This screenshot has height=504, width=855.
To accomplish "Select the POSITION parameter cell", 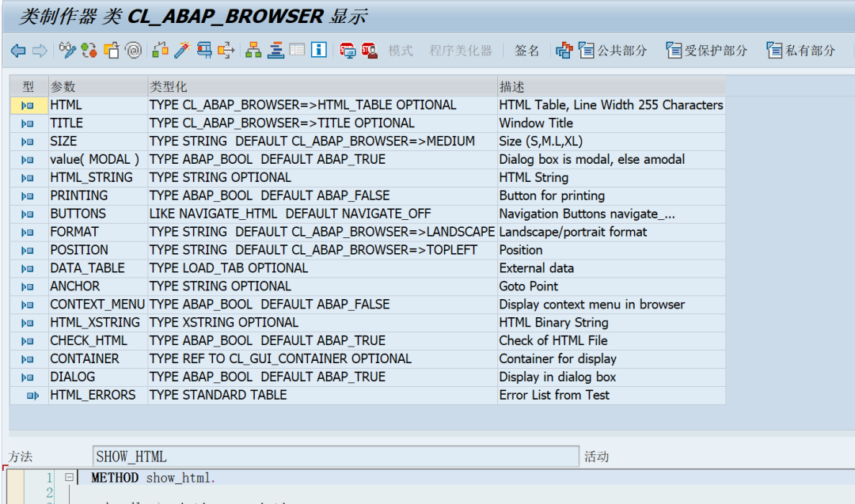I will coord(97,250).
